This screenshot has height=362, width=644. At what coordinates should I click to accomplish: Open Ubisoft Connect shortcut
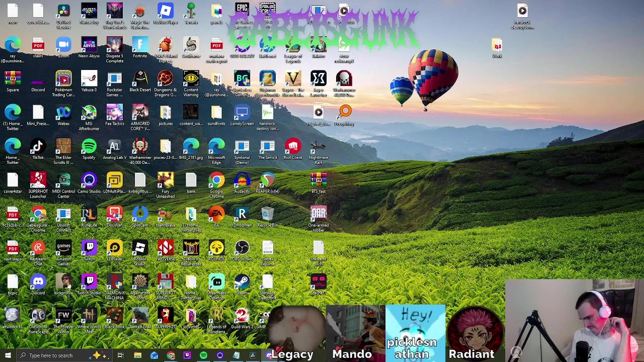pos(63,219)
